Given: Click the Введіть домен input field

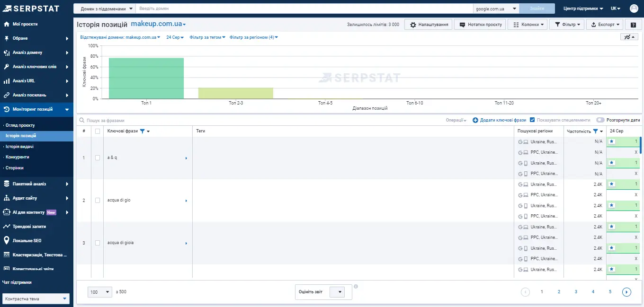Looking at the screenshot, I should pyautogui.click(x=304, y=9).
